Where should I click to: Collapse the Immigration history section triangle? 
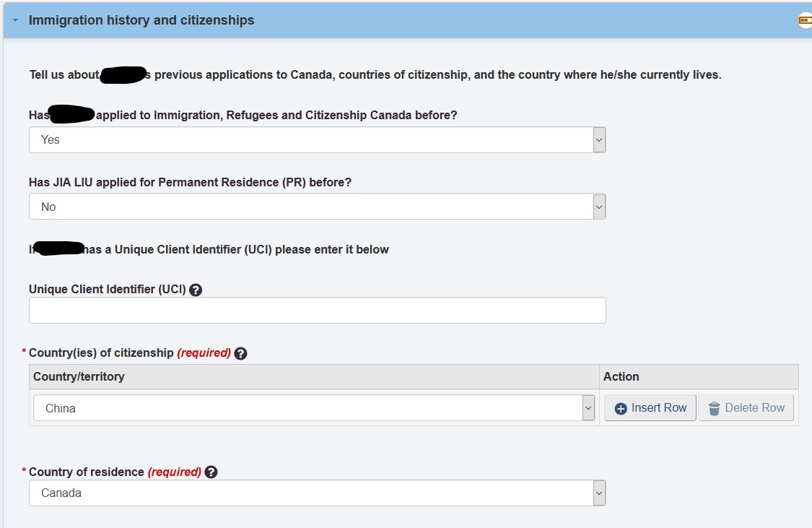(16, 21)
